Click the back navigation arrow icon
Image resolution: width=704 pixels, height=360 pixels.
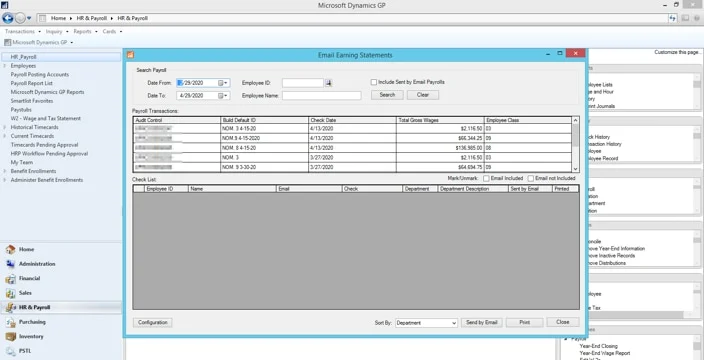point(8,18)
